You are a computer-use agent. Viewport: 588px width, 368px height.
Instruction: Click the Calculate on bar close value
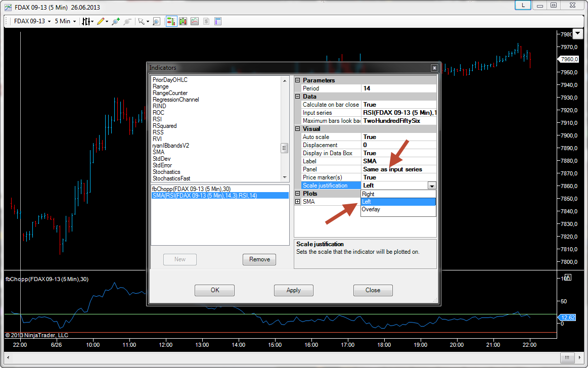pos(399,105)
